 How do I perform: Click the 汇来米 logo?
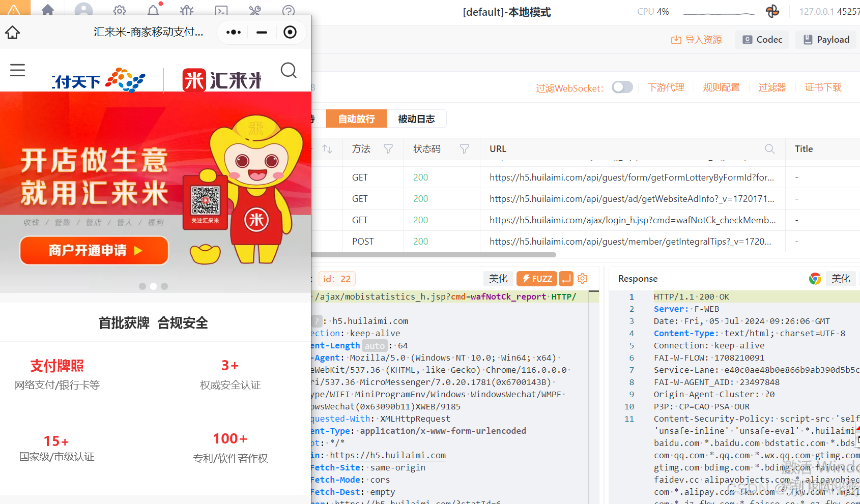tap(222, 80)
